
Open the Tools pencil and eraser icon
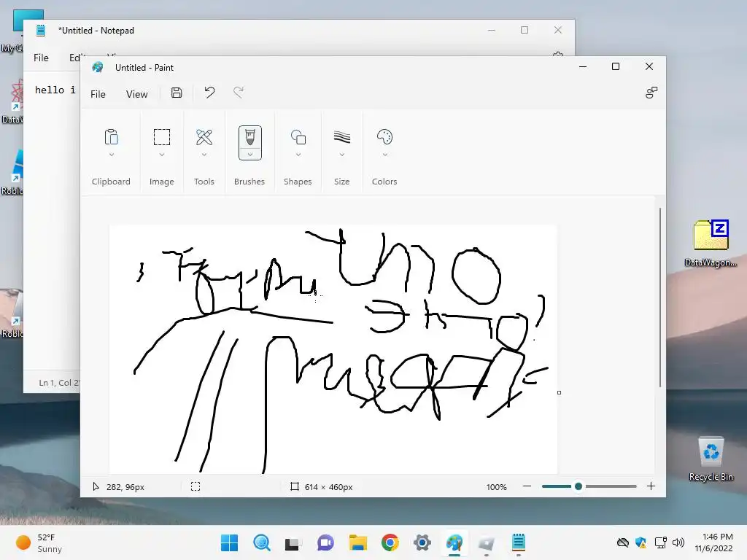click(x=204, y=137)
